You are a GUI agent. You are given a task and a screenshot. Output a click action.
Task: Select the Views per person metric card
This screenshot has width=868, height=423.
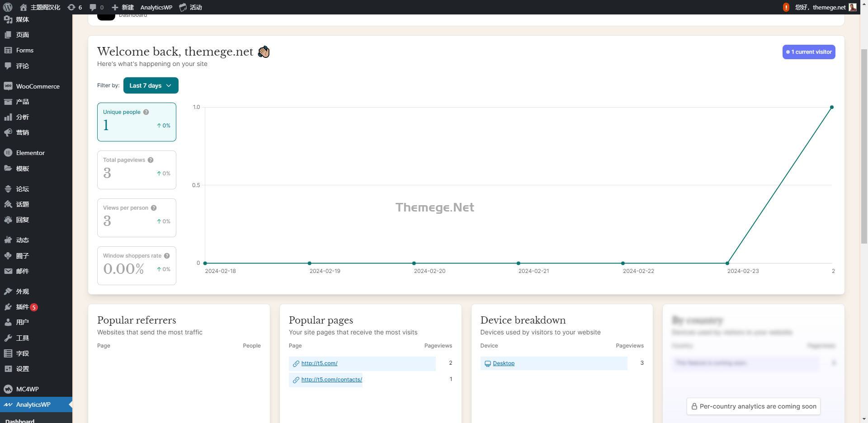pyautogui.click(x=137, y=218)
